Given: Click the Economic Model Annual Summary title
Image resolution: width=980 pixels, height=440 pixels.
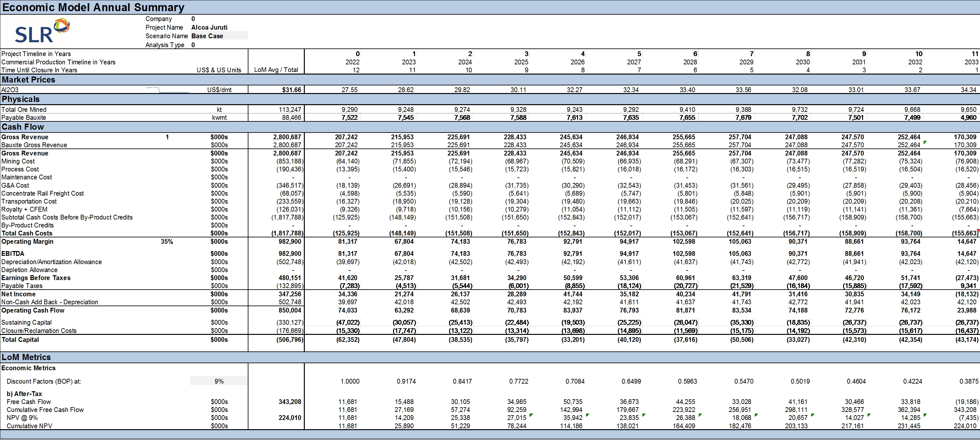Looking at the screenshot, I should pyautogui.click(x=93, y=7).
